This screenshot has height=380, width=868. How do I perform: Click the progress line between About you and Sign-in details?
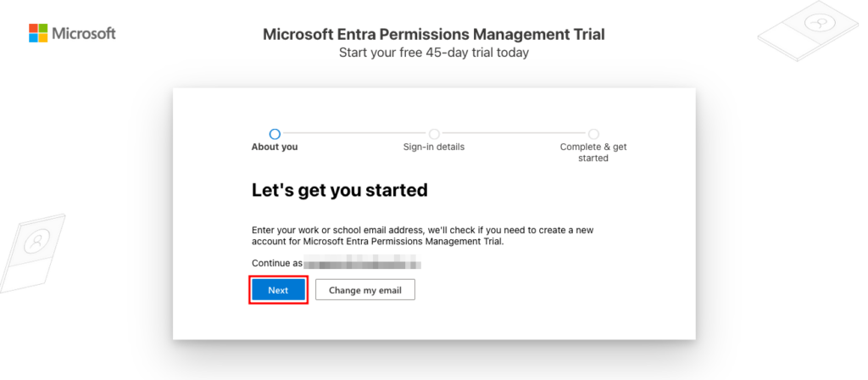tap(354, 133)
